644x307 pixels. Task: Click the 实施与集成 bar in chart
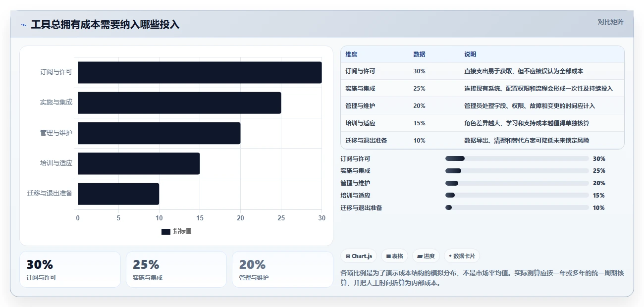click(179, 102)
